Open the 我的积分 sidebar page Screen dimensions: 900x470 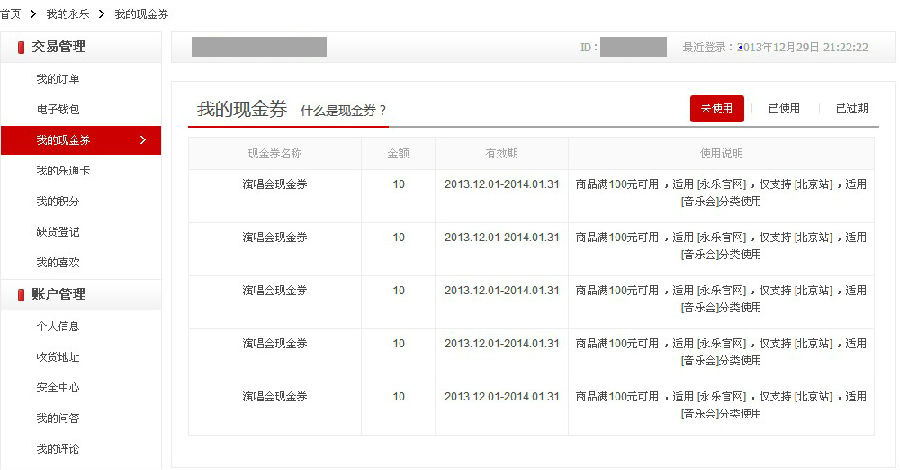pos(57,201)
